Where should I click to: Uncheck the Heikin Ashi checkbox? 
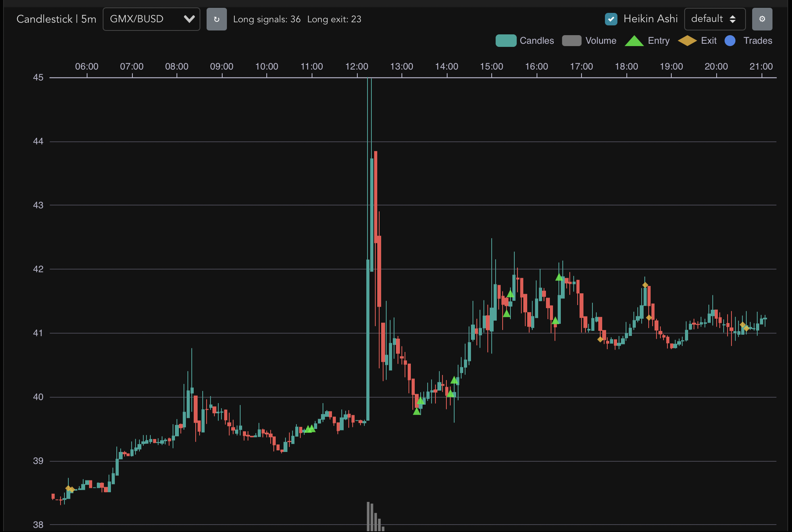pos(611,19)
